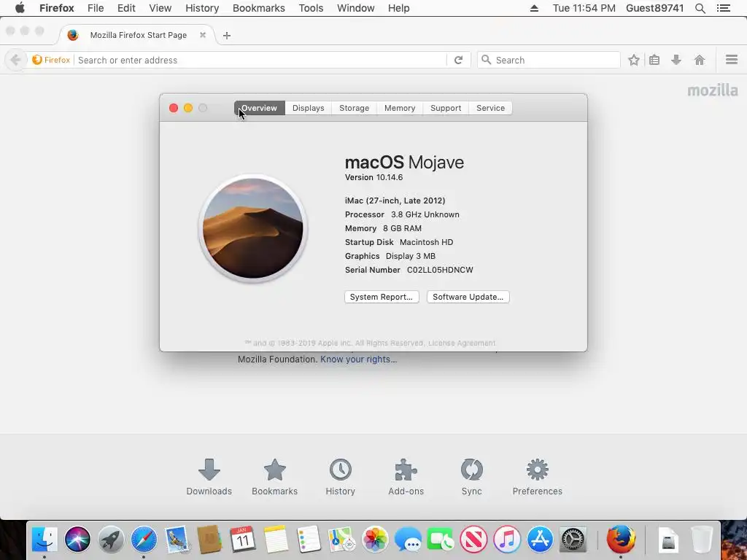The height and width of the screenshot is (560, 747).
Task: Bookmark this page with the star icon
Action: pyautogui.click(x=634, y=60)
